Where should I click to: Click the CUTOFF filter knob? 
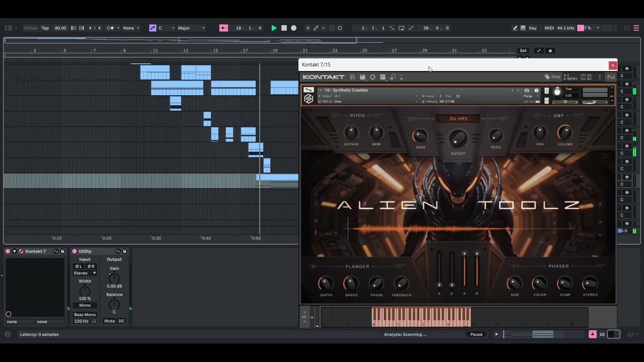pyautogui.click(x=458, y=139)
